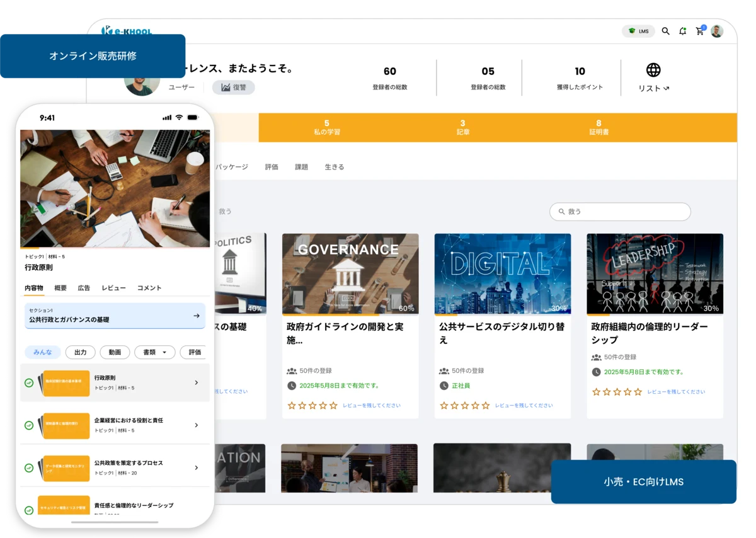
Task: Open the 書類 dropdown on mobile screen
Action: click(154, 352)
